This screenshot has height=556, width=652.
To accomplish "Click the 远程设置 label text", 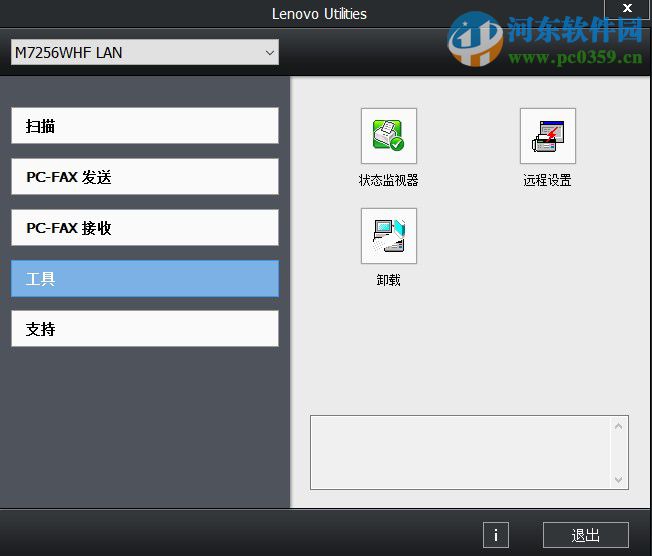I will tap(548, 180).
